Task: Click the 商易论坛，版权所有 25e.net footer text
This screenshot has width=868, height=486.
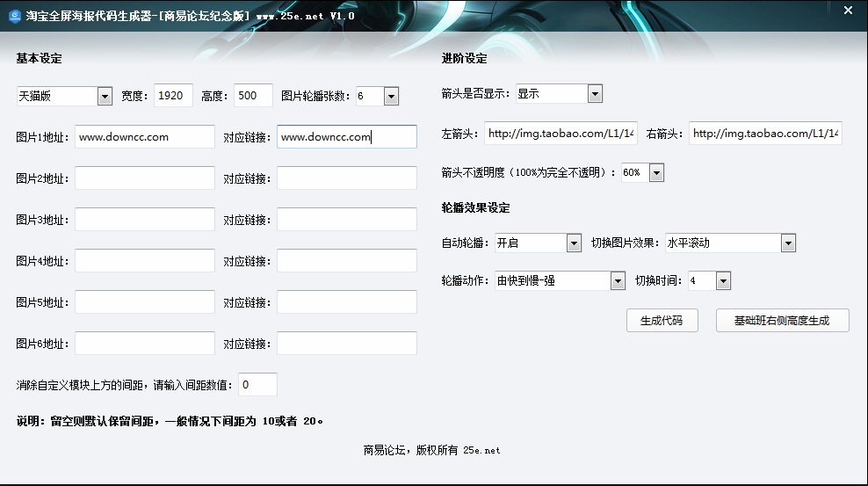Action: 431,451
